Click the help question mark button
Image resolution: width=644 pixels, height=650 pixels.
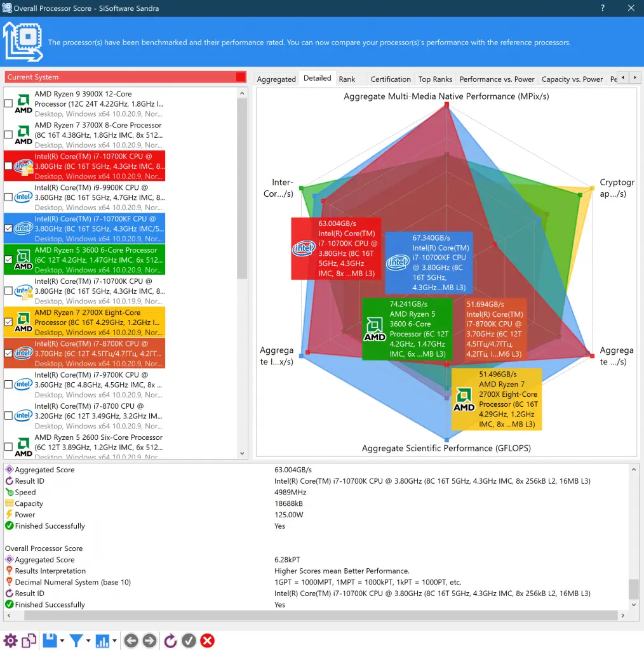click(603, 8)
